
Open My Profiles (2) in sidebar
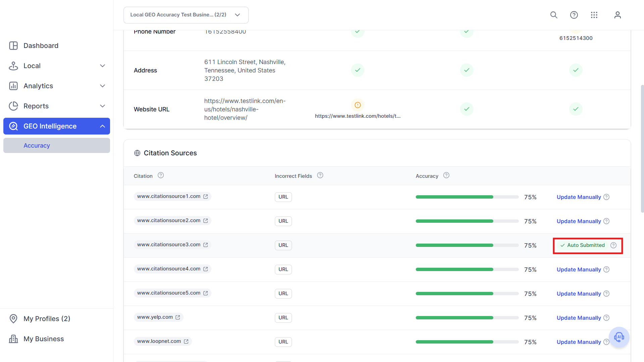(47, 319)
